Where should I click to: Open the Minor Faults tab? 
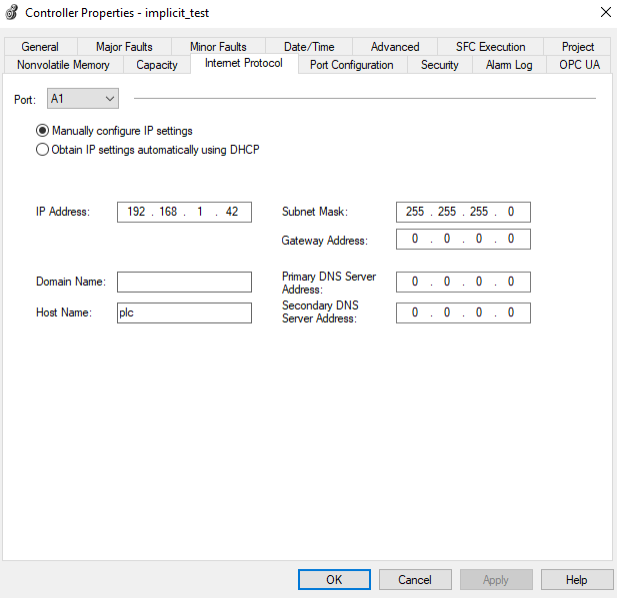pyautogui.click(x=218, y=46)
